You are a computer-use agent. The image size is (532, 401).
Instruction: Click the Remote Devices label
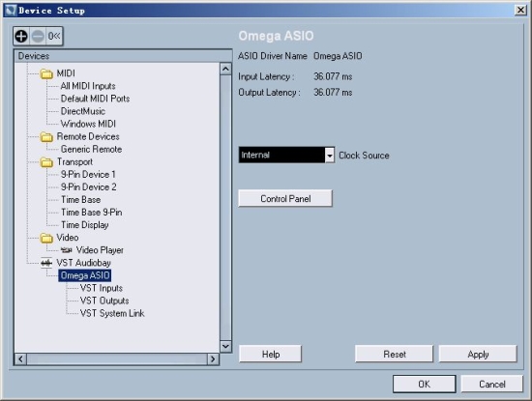click(88, 136)
